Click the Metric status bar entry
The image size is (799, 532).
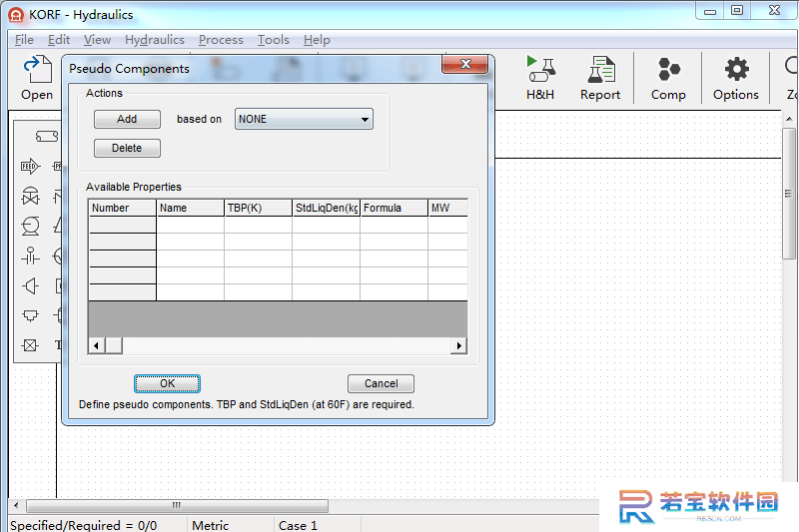(x=211, y=525)
